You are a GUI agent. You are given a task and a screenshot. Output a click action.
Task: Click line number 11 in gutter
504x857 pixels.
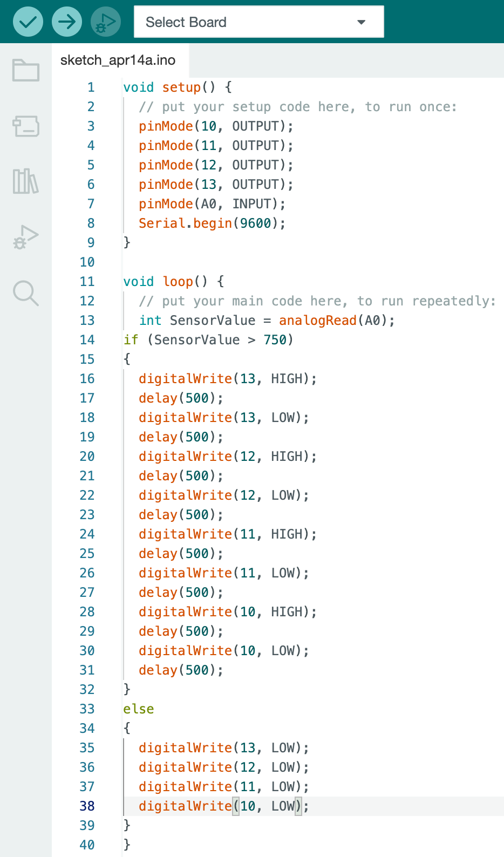[x=87, y=282]
